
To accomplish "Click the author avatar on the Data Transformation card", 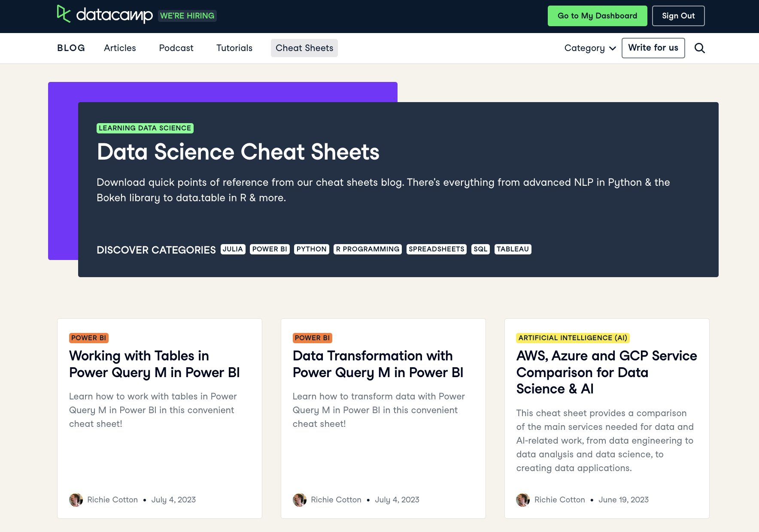I will pos(300,500).
